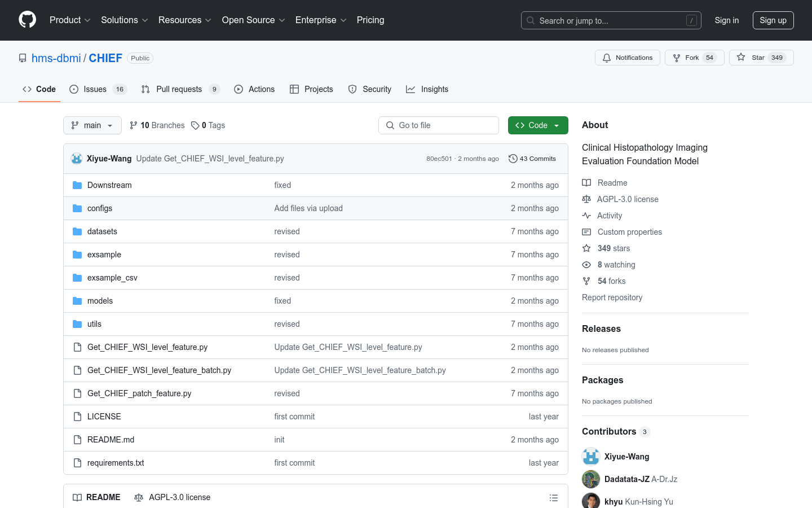812x508 pixels.
Task: Open Releases section heading
Action: click(x=601, y=329)
